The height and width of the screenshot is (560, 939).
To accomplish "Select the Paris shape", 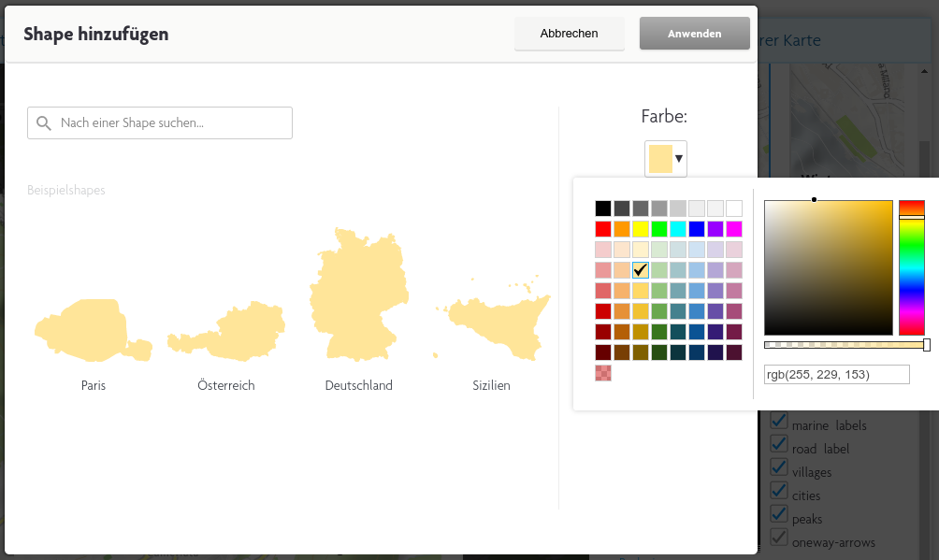I will pyautogui.click(x=93, y=332).
